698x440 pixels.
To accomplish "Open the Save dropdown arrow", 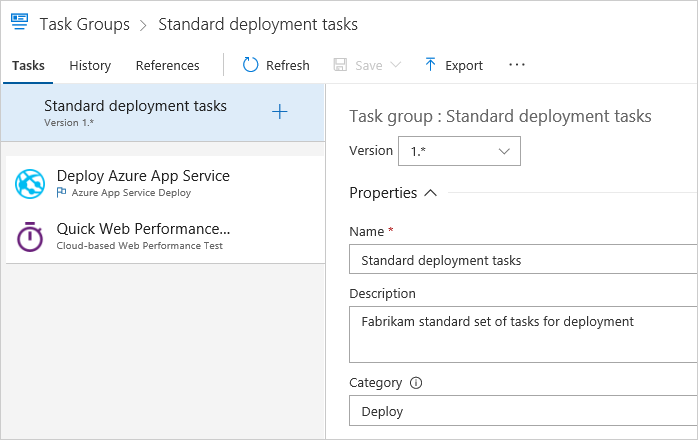I will point(396,65).
